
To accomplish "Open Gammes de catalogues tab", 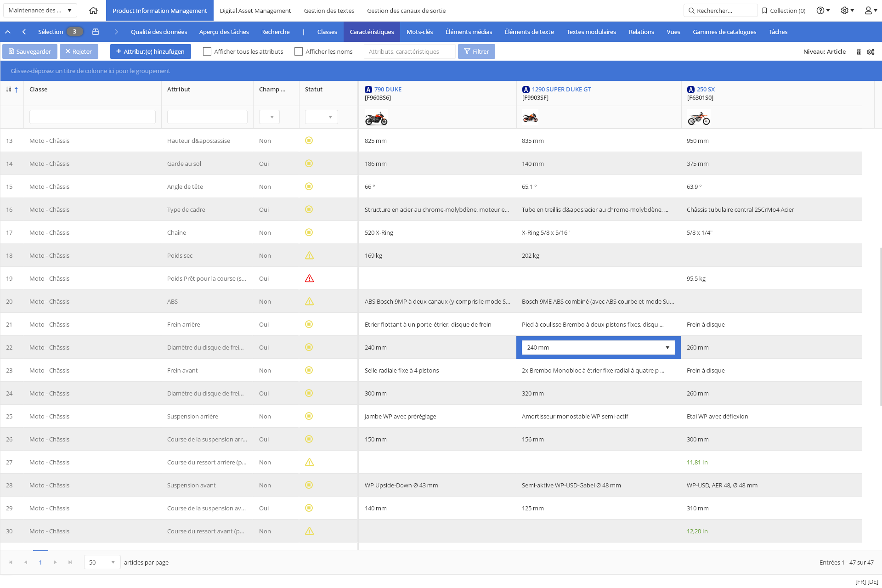I will point(724,32).
